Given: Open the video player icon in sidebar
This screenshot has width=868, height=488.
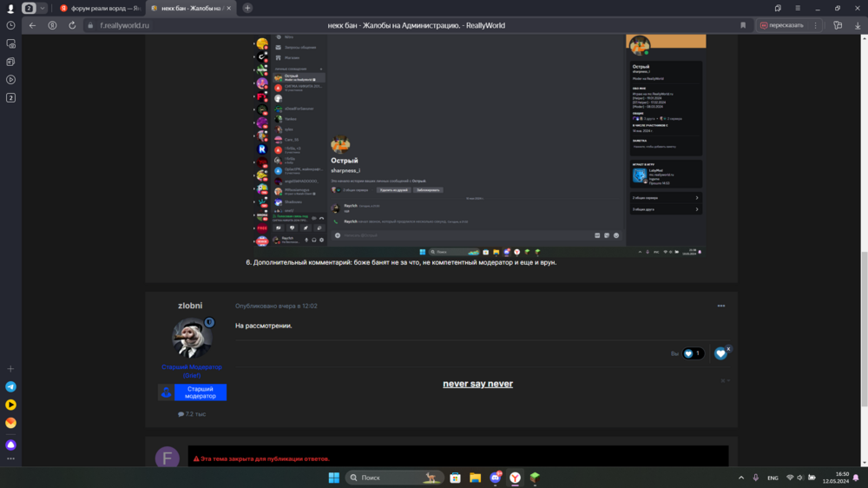Looking at the screenshot, I should pos(10,80).
